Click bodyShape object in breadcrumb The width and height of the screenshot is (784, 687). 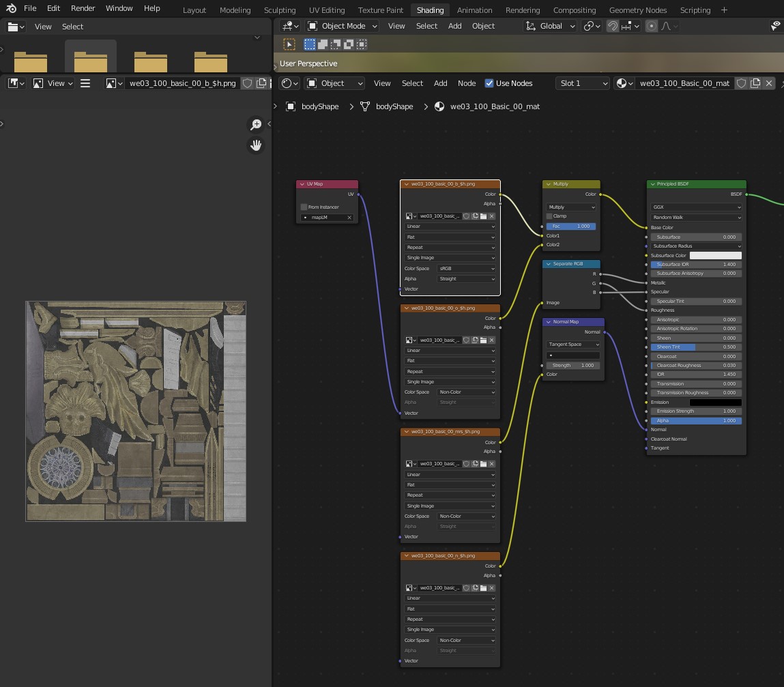[320, 106]
